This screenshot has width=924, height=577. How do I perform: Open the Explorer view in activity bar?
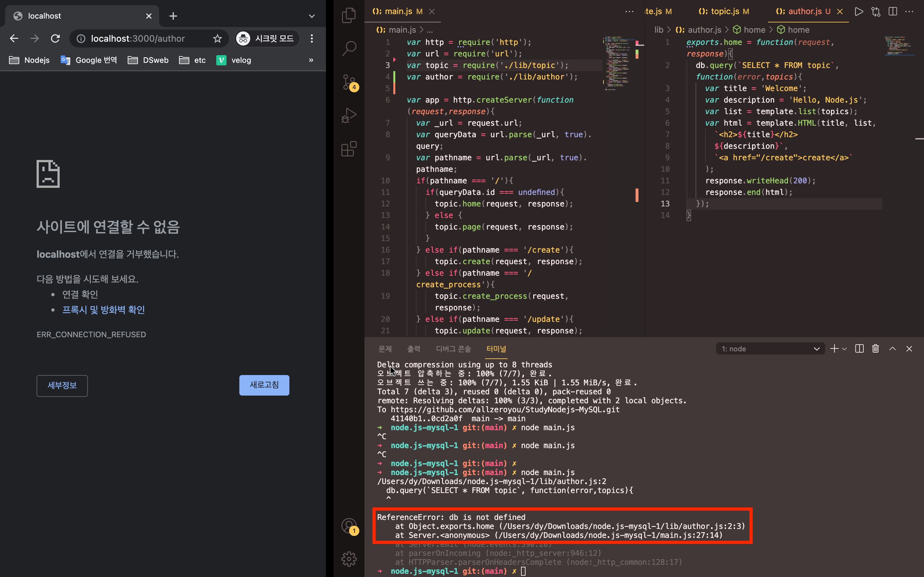click(349, 16)
